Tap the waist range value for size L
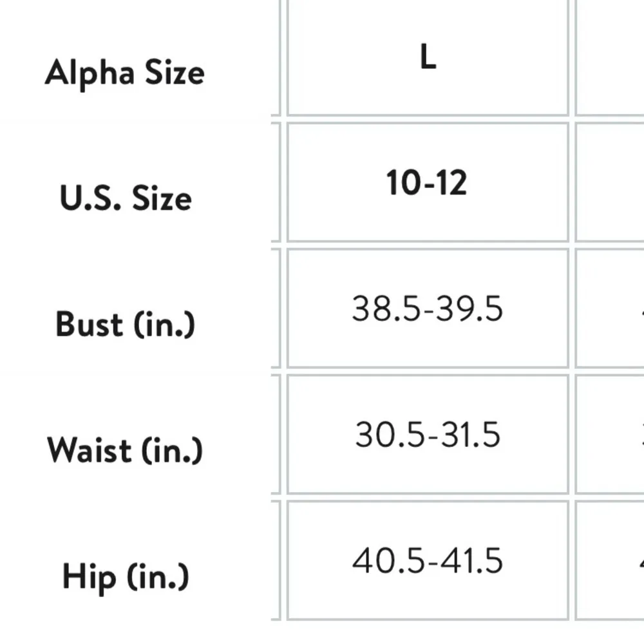 pyautogui.click(x=428, y=434)
